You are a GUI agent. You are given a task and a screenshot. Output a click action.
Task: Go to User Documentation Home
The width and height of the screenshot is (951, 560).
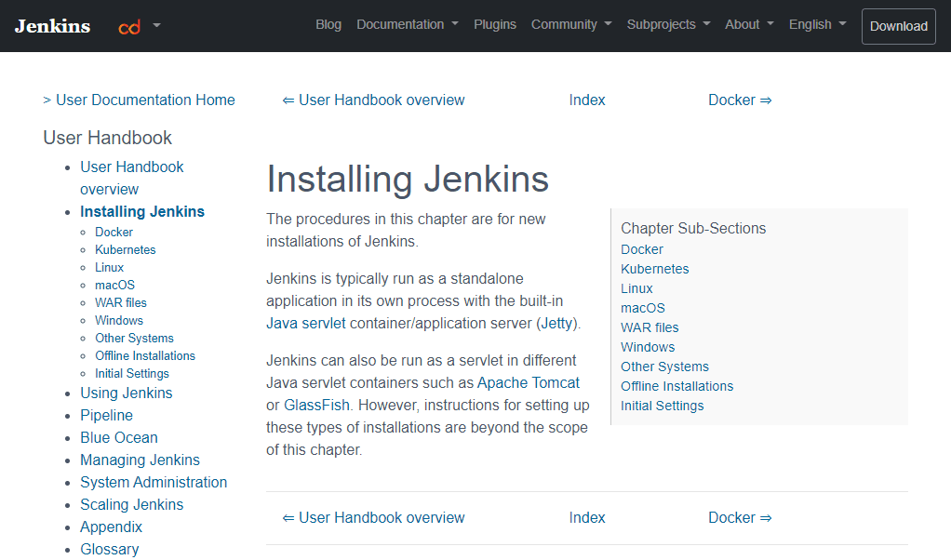click(145, 100)
